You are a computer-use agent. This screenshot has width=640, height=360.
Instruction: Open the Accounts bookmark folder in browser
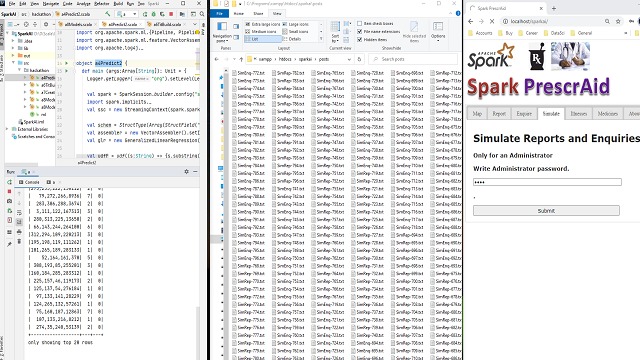[x=480, y=33]
